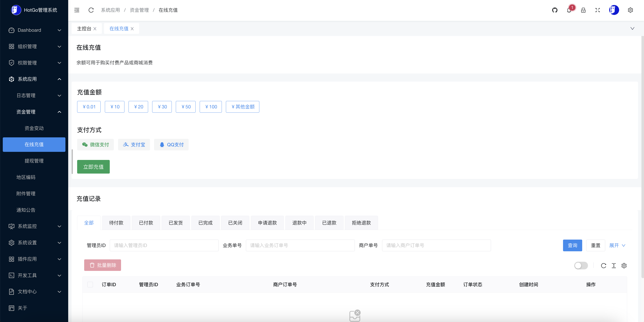Expand the 系统监控 sidebar menu
Screen dimensions: 644x322
[x=34, y=226]
